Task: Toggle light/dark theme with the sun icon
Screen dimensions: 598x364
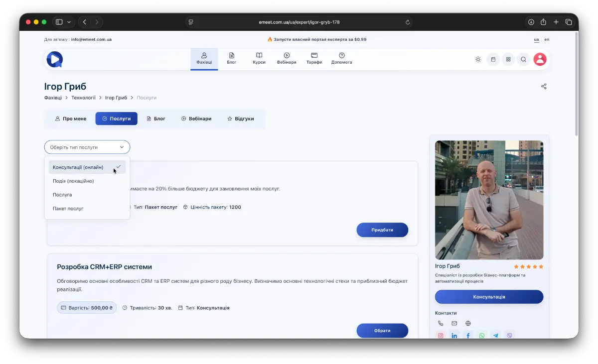Action: pyautogui.click(x=478, y=59)
